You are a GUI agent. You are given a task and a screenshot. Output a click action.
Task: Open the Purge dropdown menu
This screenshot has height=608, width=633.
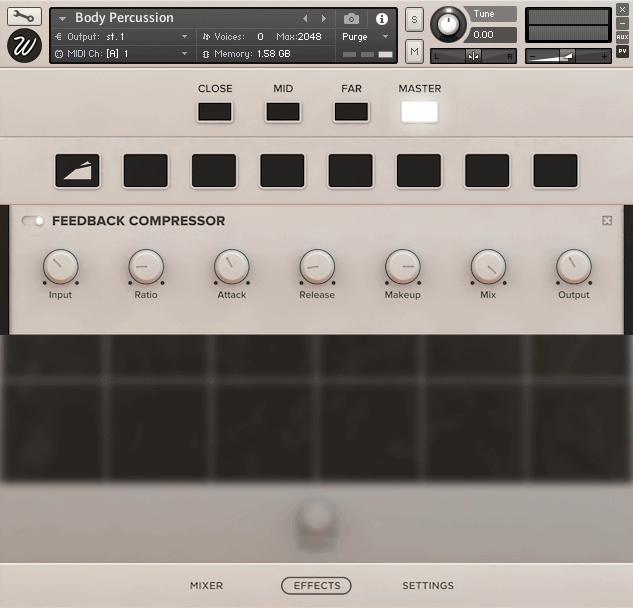point(366,37)
